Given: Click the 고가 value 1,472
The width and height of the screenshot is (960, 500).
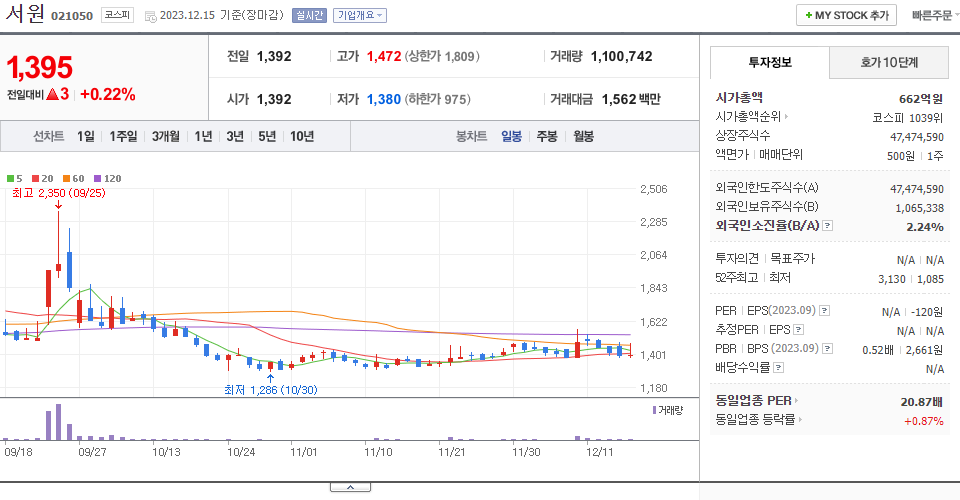Looking at the screenshot, I should (384, 56).
